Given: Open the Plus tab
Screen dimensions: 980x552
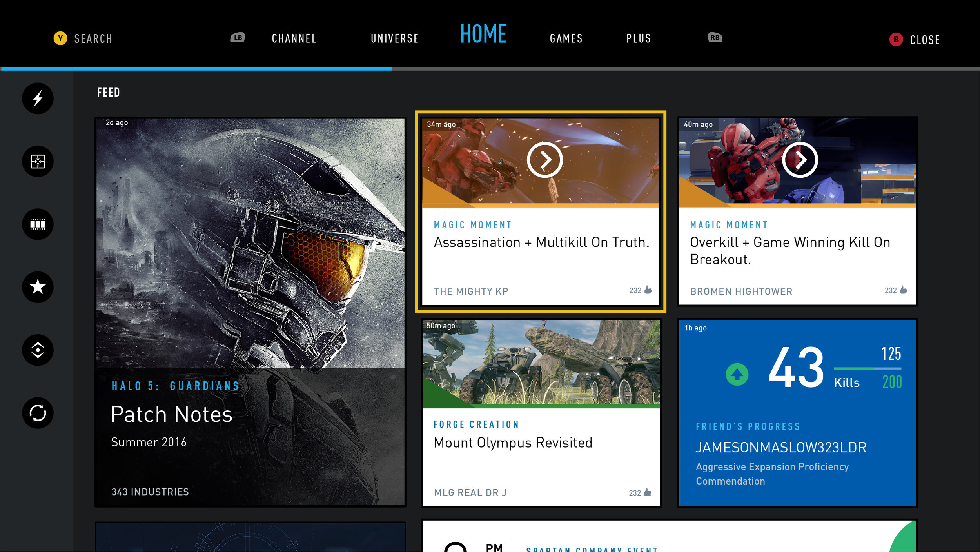Looking at the screenshot, I should point(639,38).
